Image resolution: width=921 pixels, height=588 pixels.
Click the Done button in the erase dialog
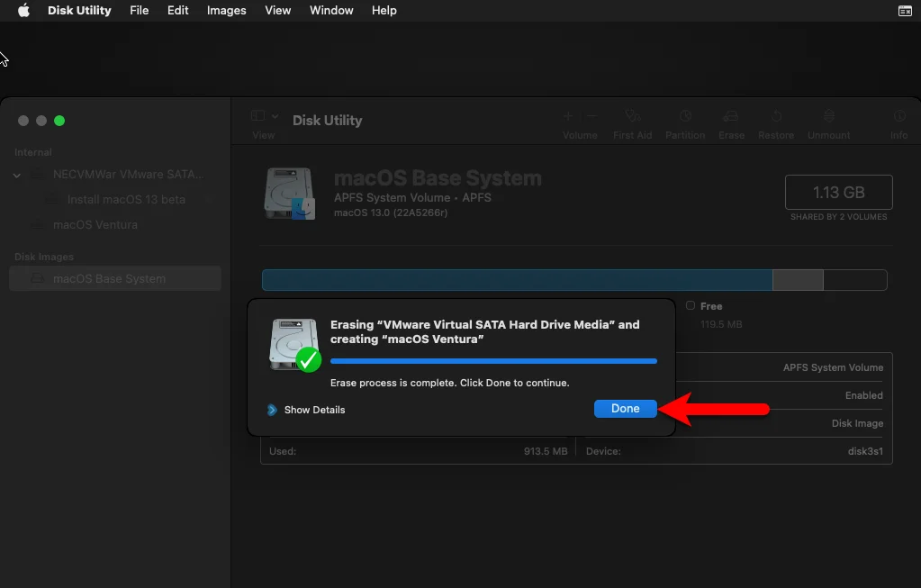click(x=625, y=409)
